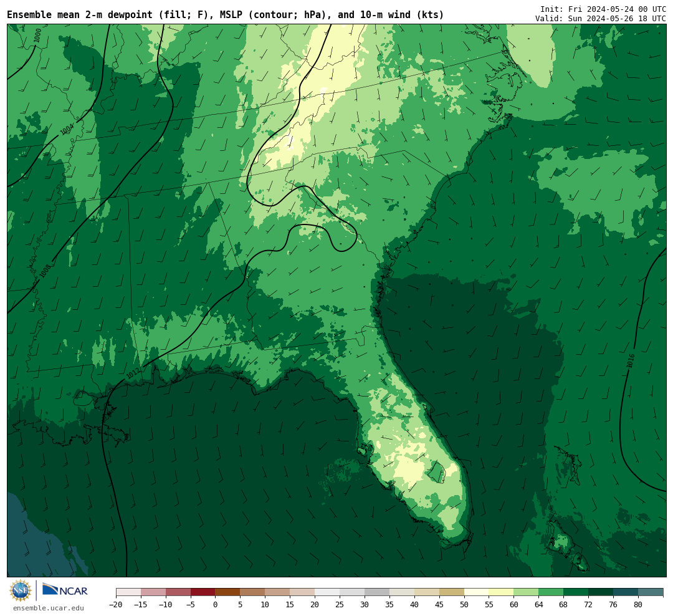673x616 pixels.
Task: Click the 45 colorbar tick label
Action: point(439,604)
